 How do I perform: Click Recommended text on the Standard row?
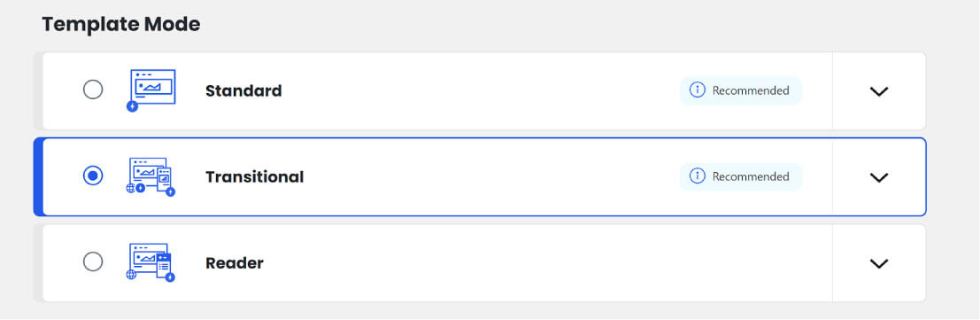click(x=751, y=90)
